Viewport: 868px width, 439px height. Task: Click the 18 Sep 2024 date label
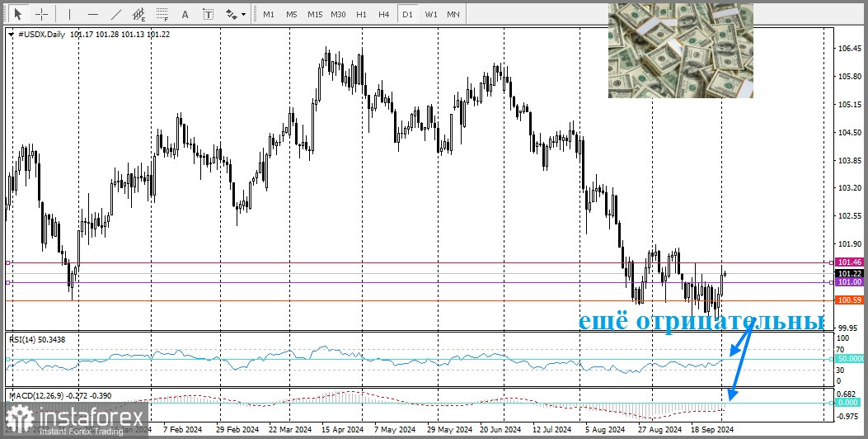coord(714,430)
